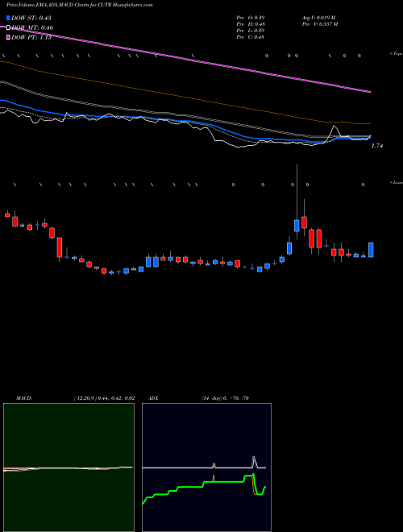Click the 'Pre H: 0.48' high value

coord(251,24)
